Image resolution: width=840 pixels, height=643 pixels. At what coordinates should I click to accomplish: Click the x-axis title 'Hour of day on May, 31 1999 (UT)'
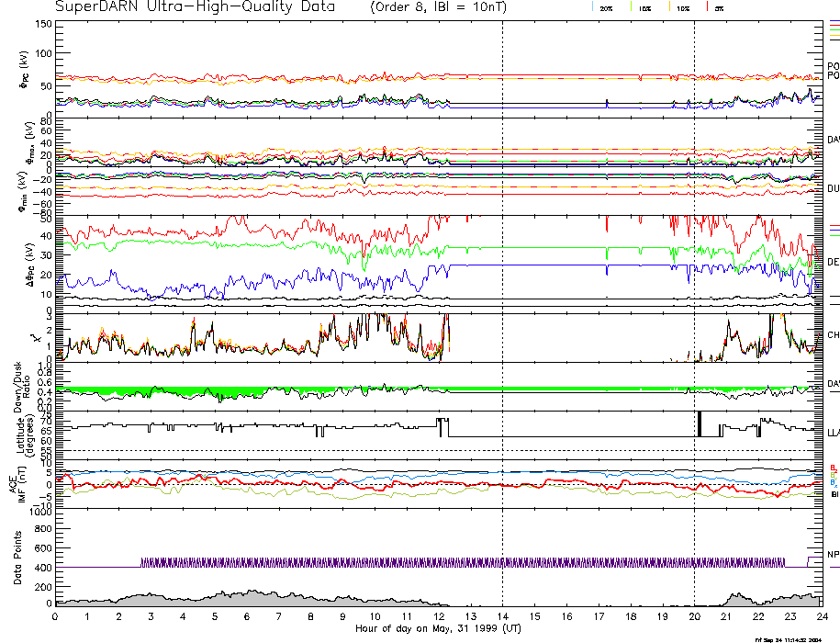click(x=439, y=629)
